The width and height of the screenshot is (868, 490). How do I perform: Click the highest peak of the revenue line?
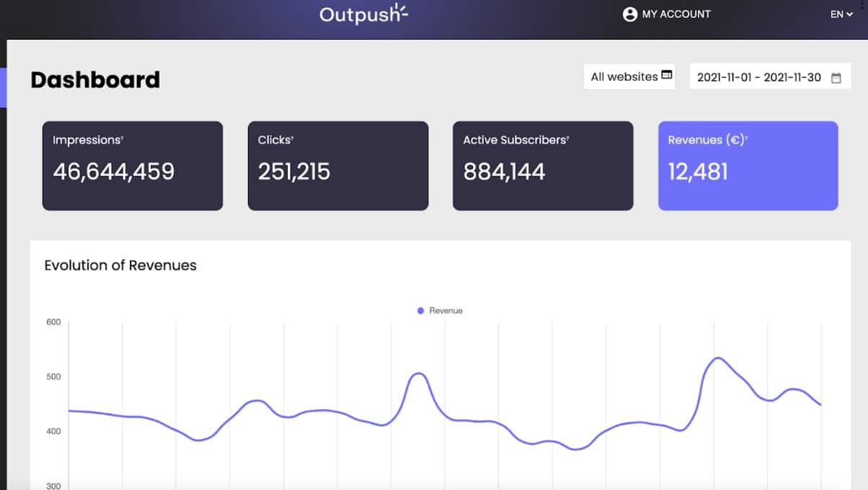click(x=717, y=357)
